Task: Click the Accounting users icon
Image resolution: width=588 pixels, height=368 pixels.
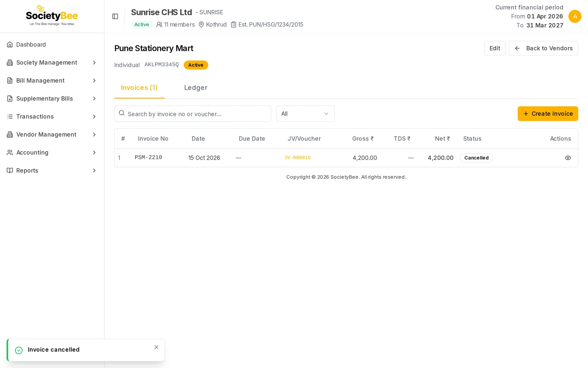Action: point(10,152)
